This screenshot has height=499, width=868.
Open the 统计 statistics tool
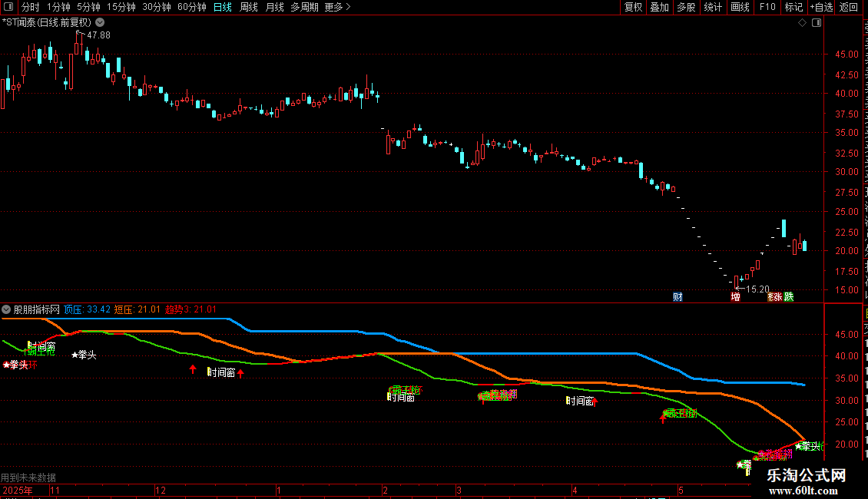pyautogui.click(x=712, y=7)
